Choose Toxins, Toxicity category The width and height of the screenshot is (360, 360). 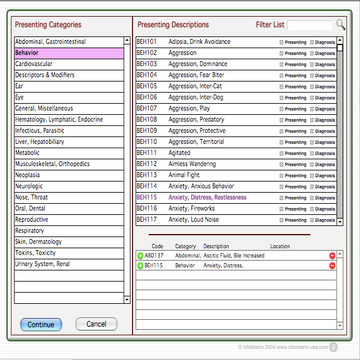(69, 253)
